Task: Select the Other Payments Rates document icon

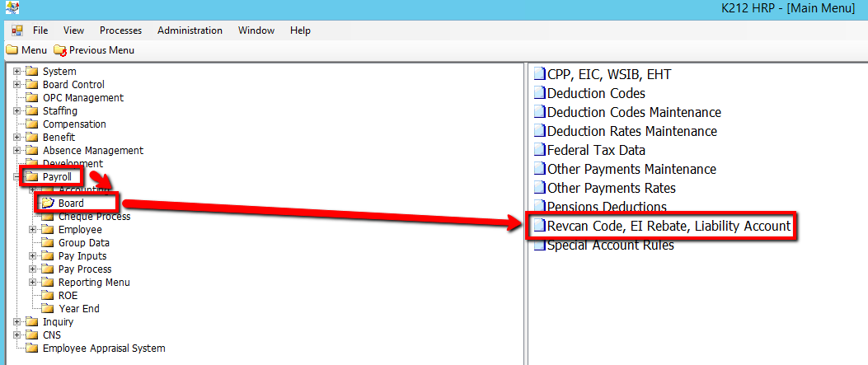Action: tap(540, 188)
